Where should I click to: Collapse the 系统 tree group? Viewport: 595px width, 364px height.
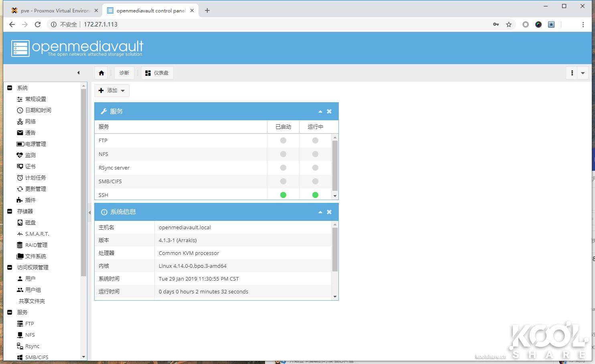(10, 88)
